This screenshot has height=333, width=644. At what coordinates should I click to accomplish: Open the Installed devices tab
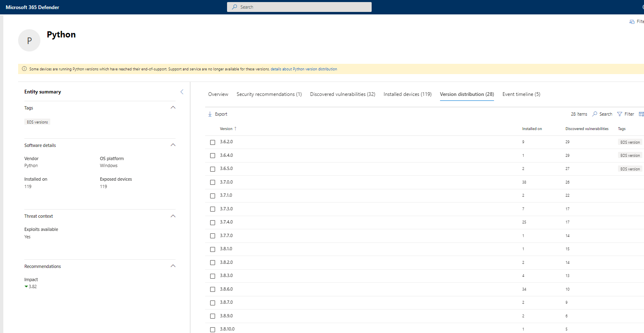point(407,94)
